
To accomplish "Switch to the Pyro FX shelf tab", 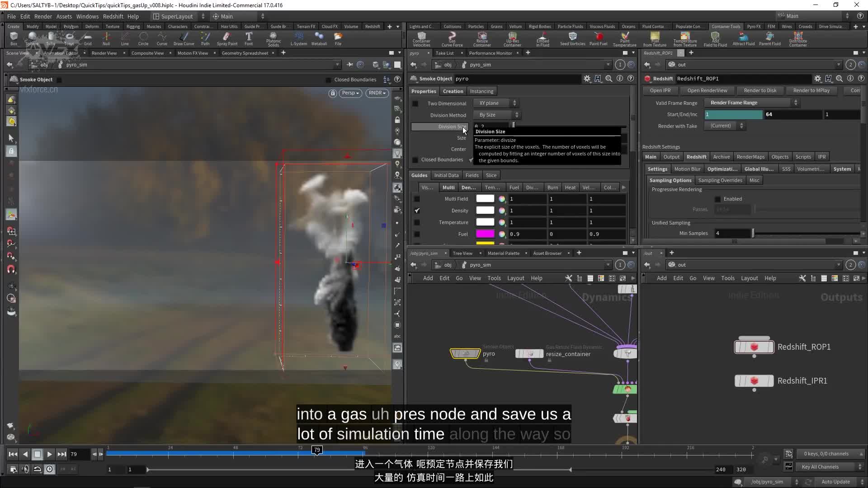I will tap(753, 26).
